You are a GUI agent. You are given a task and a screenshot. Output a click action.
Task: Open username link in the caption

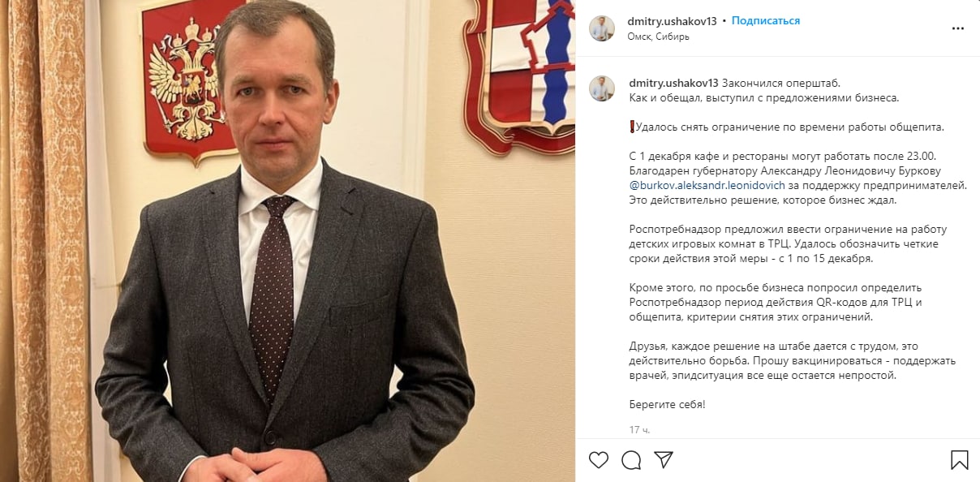(x=674, y=83)
